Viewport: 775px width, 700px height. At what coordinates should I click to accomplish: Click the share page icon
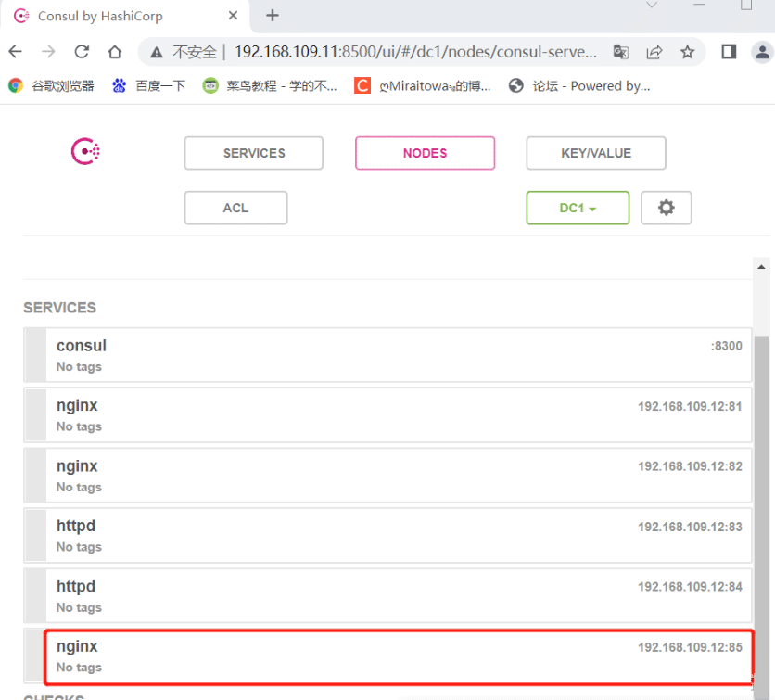click(654, 51)
